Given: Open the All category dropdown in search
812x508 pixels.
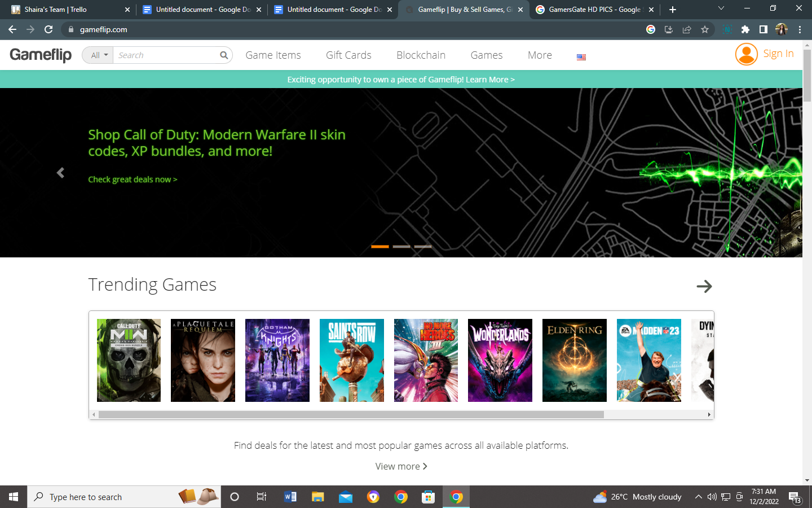Looking at the screenshot, I should 98,55.
